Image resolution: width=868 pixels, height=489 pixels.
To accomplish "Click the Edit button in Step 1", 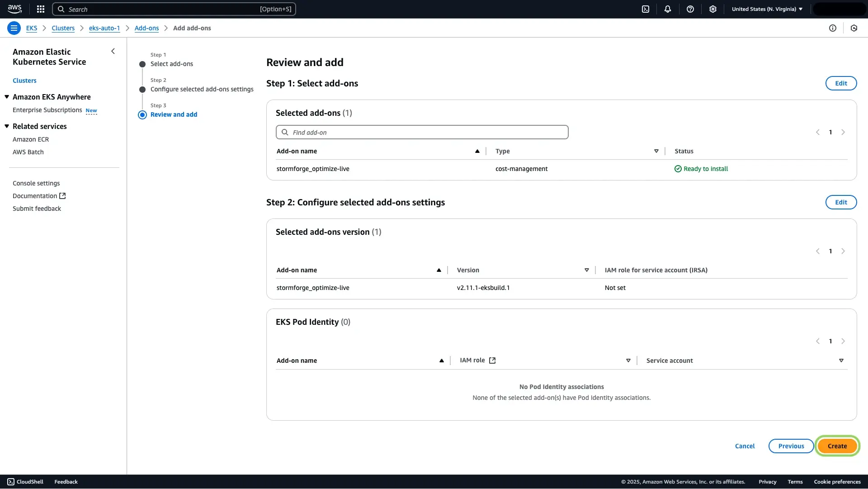I will pyautogui.click(x=840, y=83).
